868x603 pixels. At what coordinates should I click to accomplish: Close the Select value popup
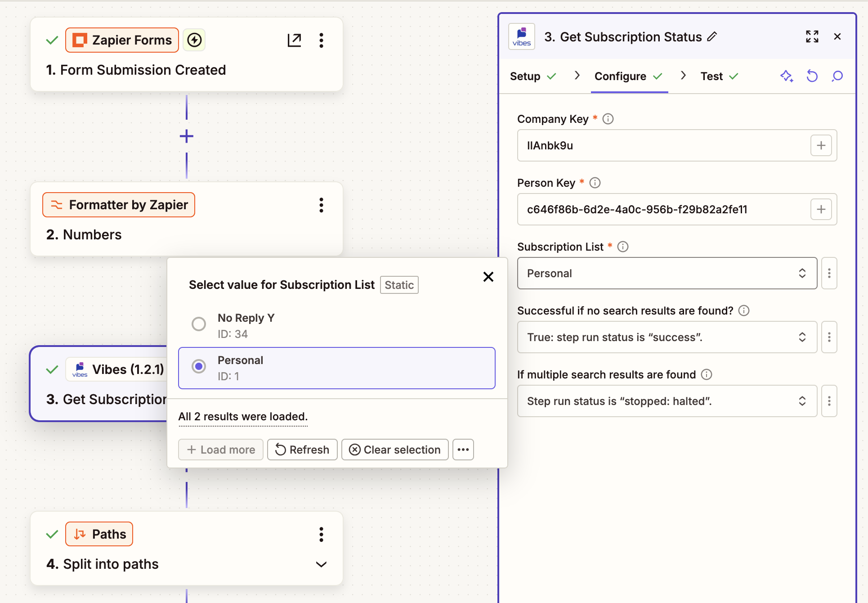point(488,277)
